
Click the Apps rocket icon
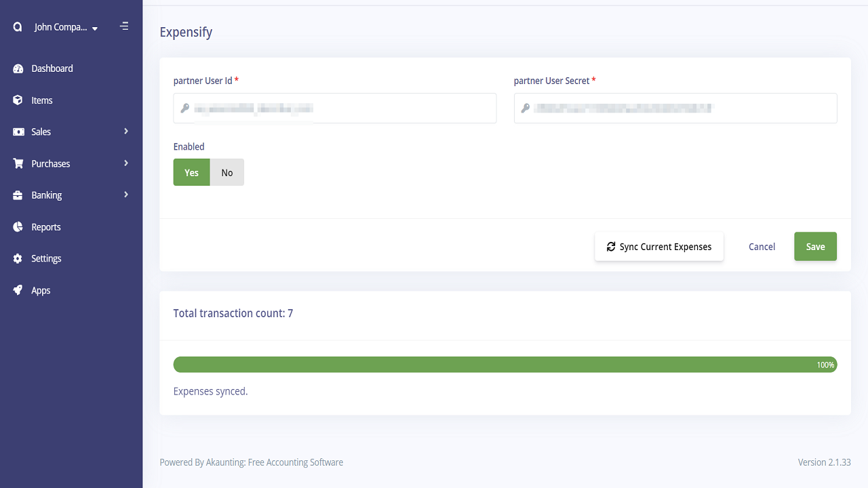(x=18, y=290)
